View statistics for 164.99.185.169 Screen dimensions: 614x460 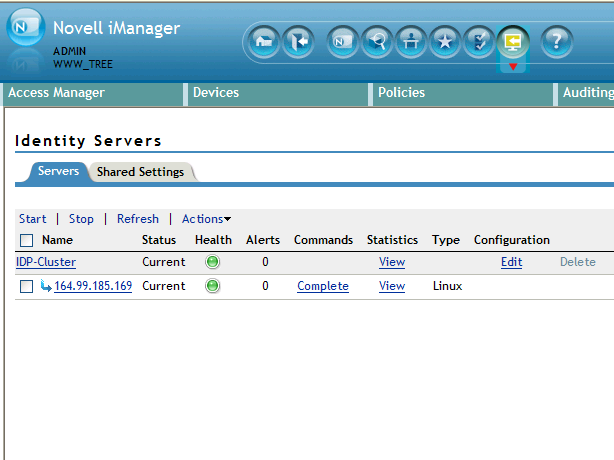(x=392, y=286)
